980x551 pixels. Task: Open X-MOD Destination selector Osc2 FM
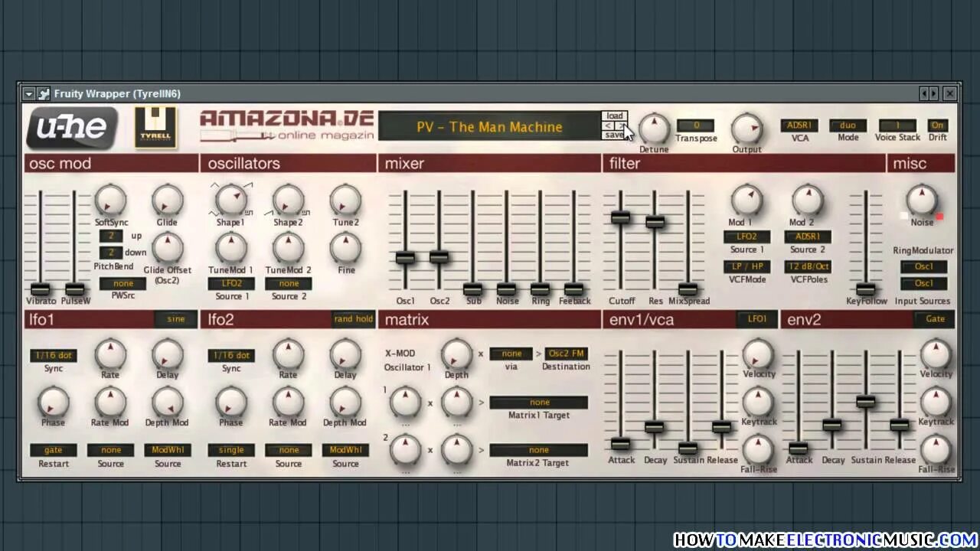click(567, 354)
